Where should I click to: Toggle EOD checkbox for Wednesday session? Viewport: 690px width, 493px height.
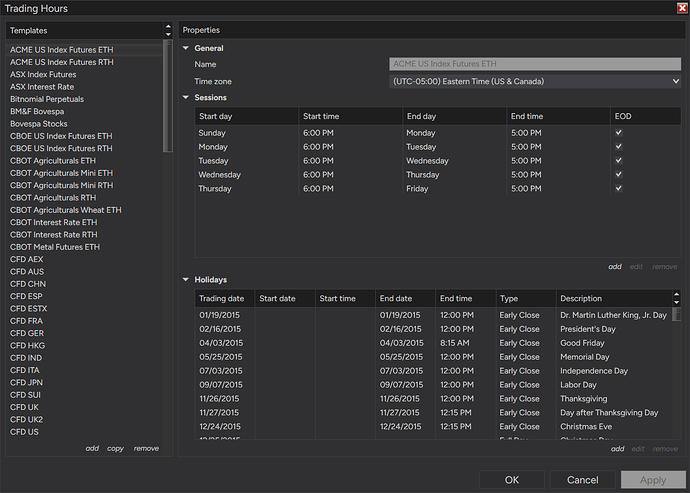[619, 174]
